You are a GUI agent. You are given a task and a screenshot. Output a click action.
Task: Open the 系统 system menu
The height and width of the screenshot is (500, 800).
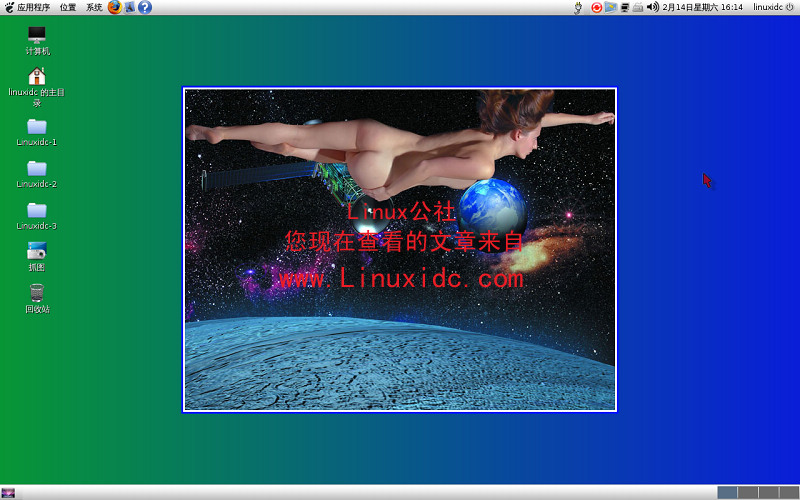tap(94, 7)
